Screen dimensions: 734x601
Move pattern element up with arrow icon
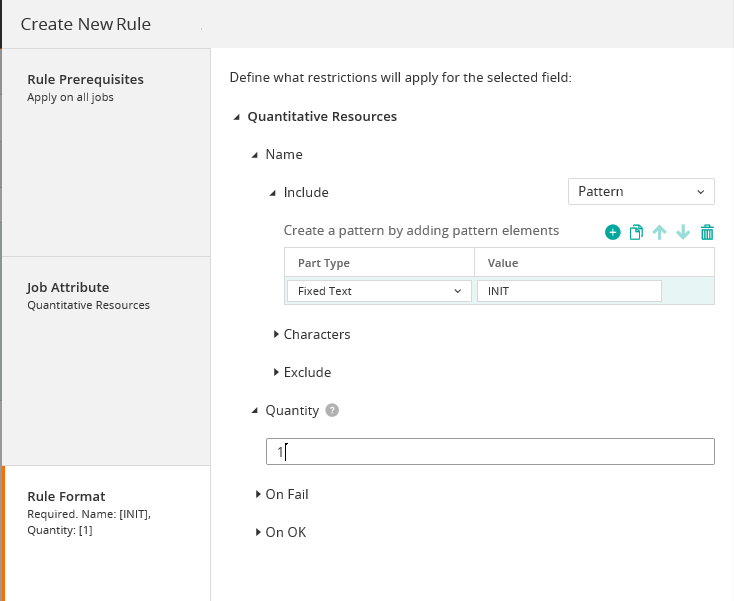pyautogui.click(x=660, y=232)
